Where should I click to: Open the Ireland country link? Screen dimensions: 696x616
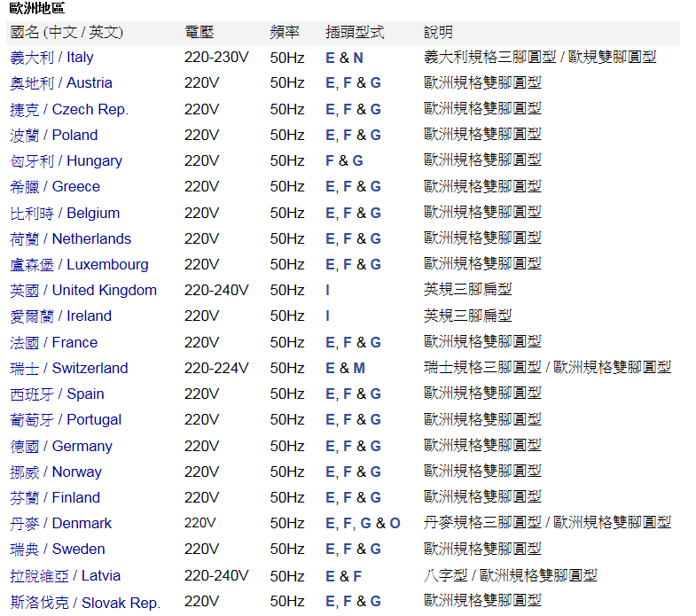[60, 316]
